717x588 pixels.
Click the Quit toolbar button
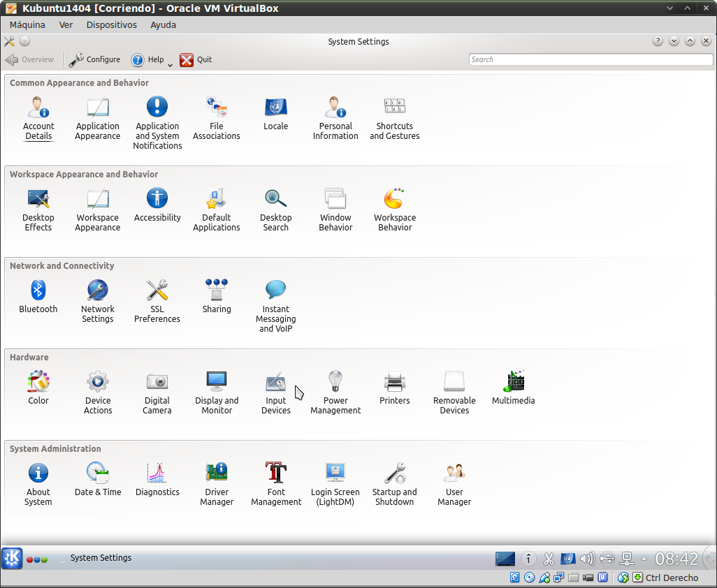point(196,59)
